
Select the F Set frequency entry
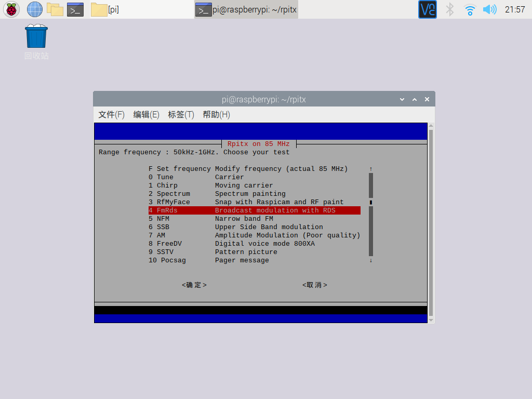click(255, 169)
